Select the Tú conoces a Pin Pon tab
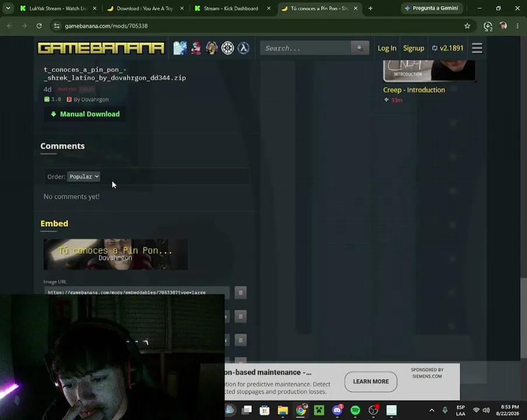This screenshot has height=420, width=527. (x=319, y=8)
